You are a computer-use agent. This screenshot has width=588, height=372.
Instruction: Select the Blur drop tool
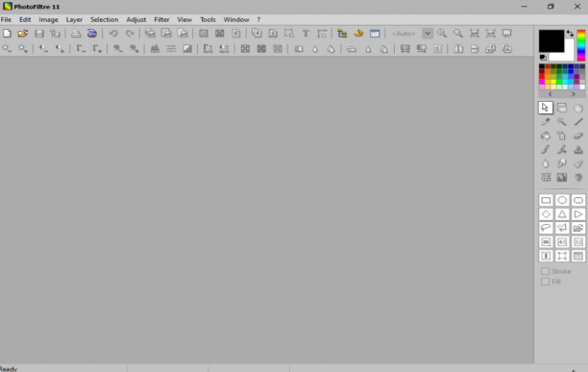pyautogui.click(x=546, y=163)
